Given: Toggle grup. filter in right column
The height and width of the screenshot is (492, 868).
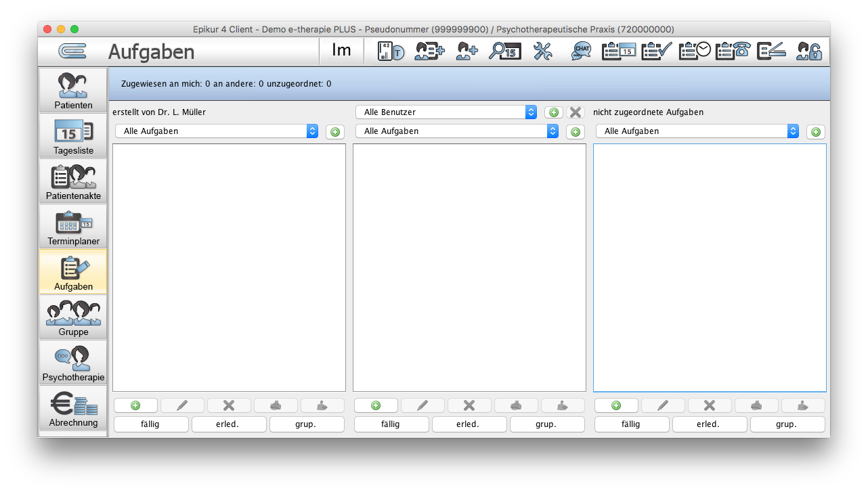Looking at the screenshot, I should 787,424.
